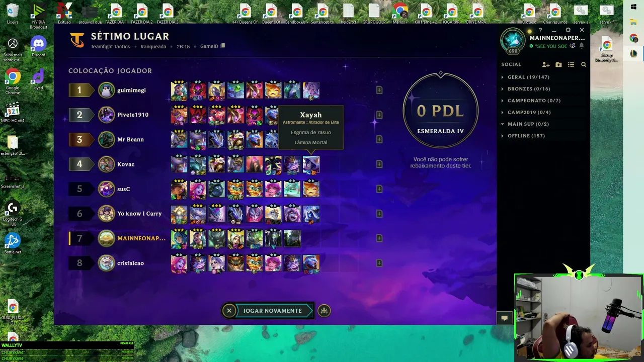Click player name Yo know I Carry
This screenshot has height=362, width=644.
click(139, 214)
